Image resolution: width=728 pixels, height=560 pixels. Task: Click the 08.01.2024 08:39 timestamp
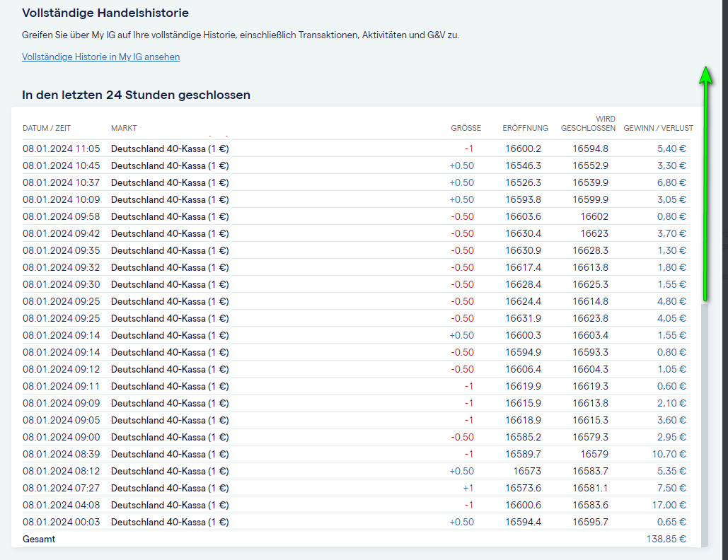(62, 454)
